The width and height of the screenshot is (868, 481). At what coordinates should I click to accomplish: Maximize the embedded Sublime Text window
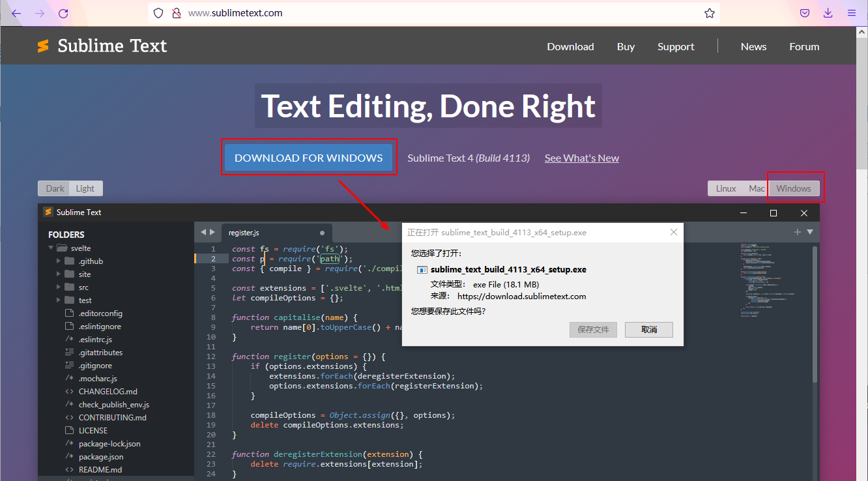[x=774, y=212]
